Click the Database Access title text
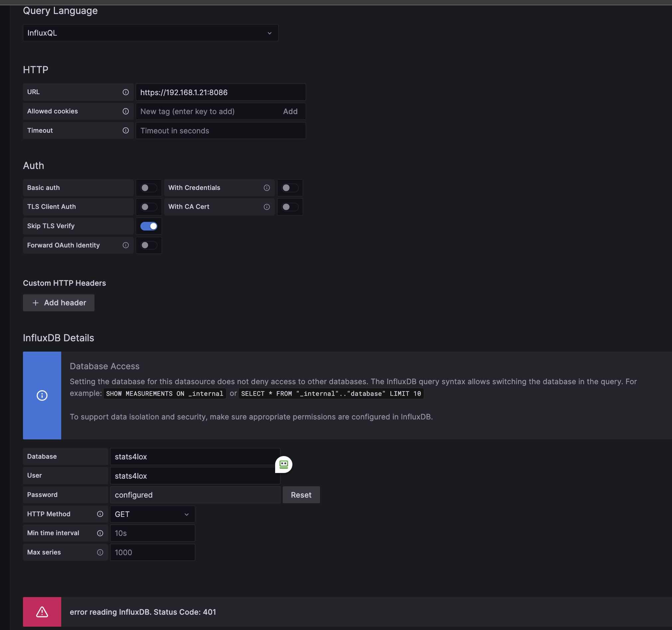This screenshot has width=672, height=630. (x=104, y=366)
